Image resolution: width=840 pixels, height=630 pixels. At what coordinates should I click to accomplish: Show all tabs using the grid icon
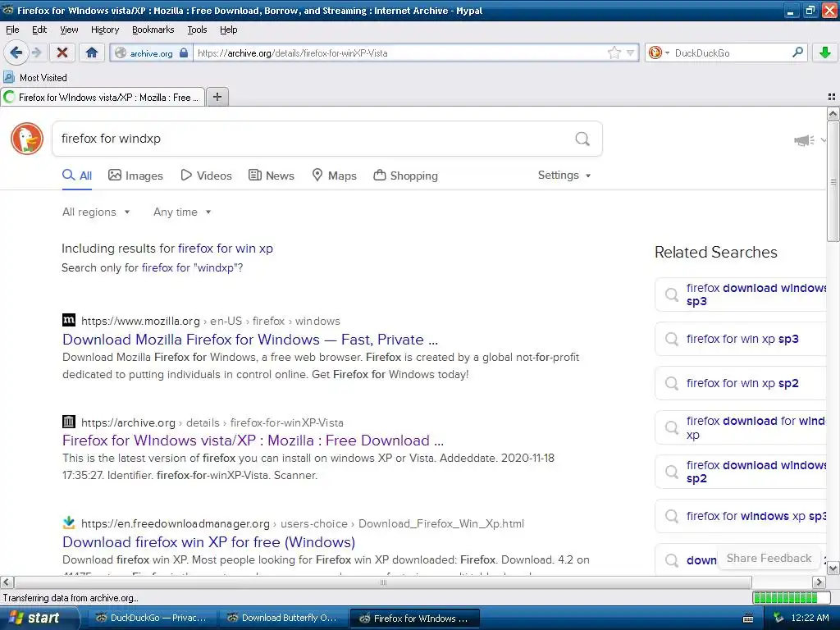832,97
